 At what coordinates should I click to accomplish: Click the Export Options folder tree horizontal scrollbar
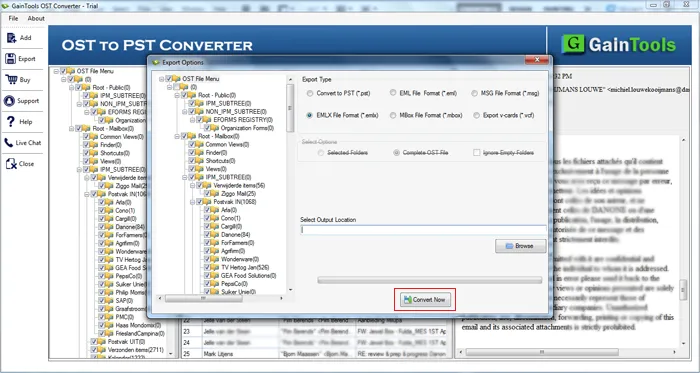pos(221,298)
